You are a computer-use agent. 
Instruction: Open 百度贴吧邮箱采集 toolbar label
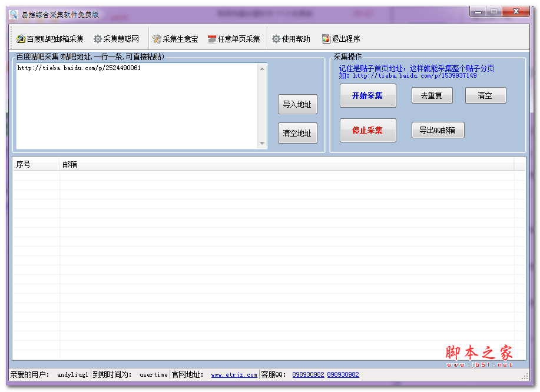tap(55, 39)
